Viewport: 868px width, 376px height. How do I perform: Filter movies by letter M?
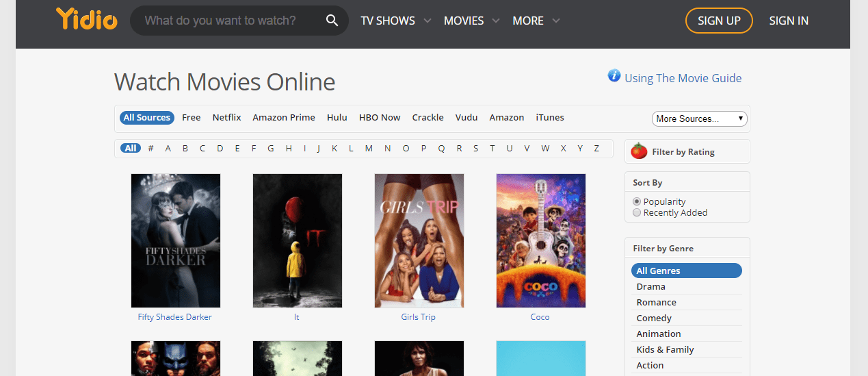pyautogui.click(x=369, y=149)
